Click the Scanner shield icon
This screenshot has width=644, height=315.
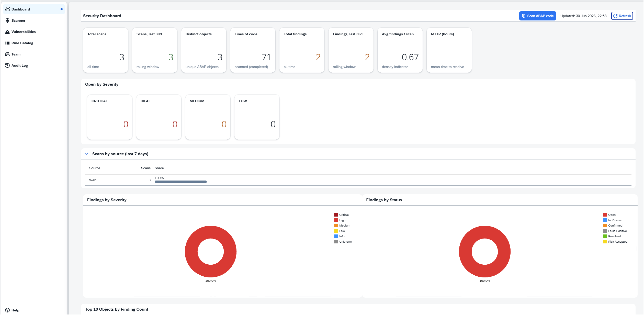pyautogui.click(x=7, y=20)
